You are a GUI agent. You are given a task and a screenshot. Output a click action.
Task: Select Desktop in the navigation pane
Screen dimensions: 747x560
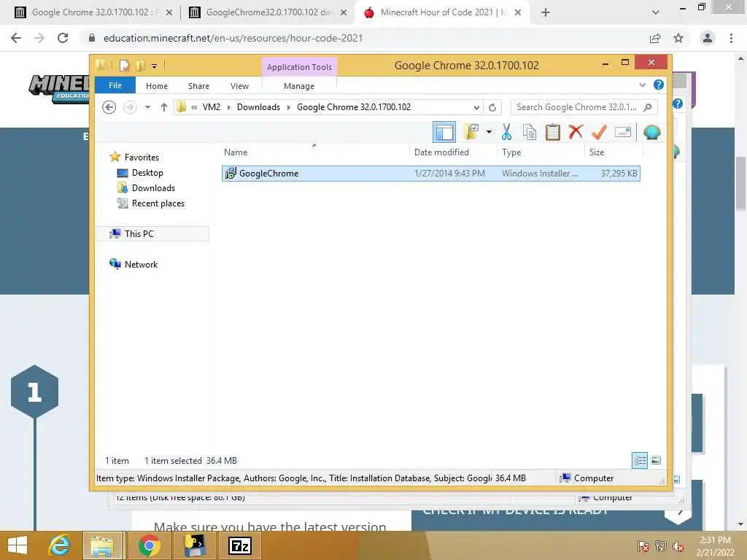[147, 173]
